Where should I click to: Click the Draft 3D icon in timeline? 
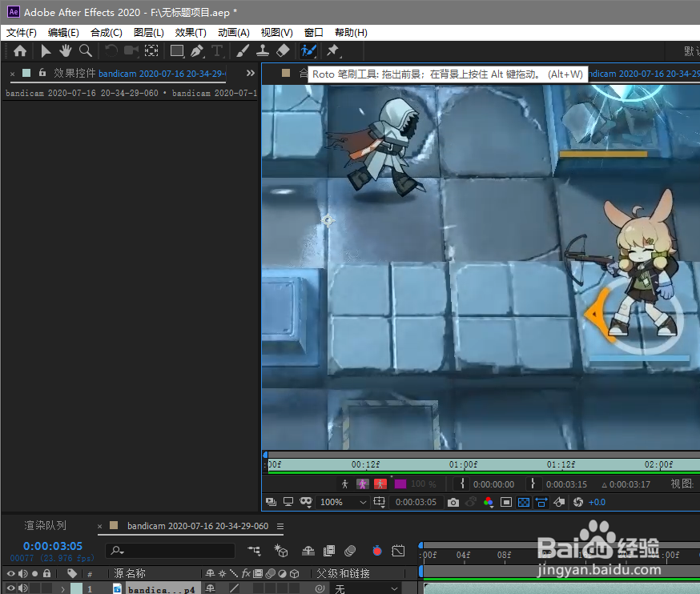281,551
